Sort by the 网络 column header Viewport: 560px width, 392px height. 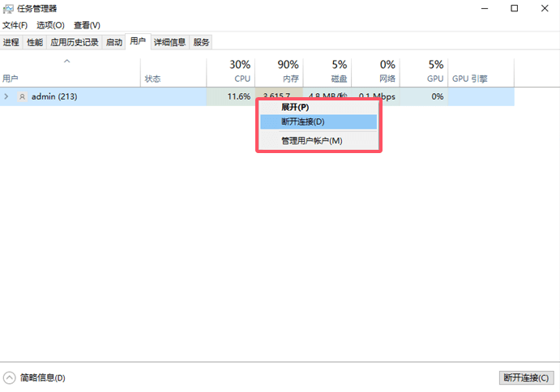coord(376,72)
